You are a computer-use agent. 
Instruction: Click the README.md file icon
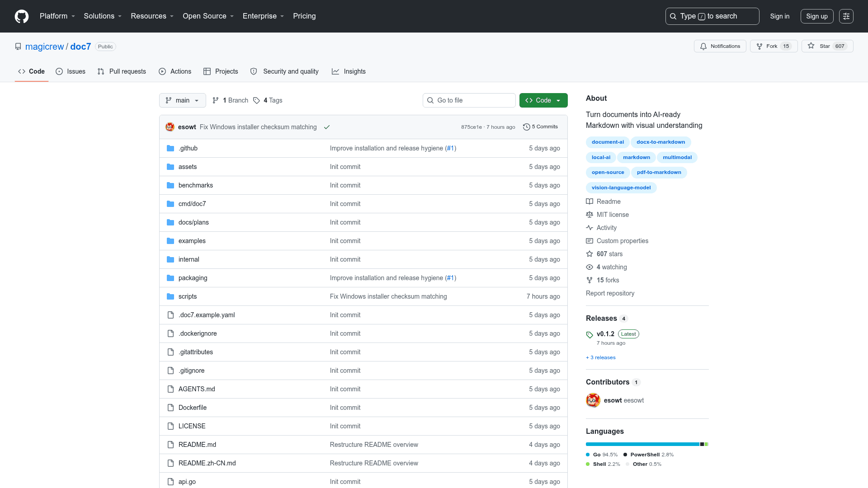(x=170, y=445)
